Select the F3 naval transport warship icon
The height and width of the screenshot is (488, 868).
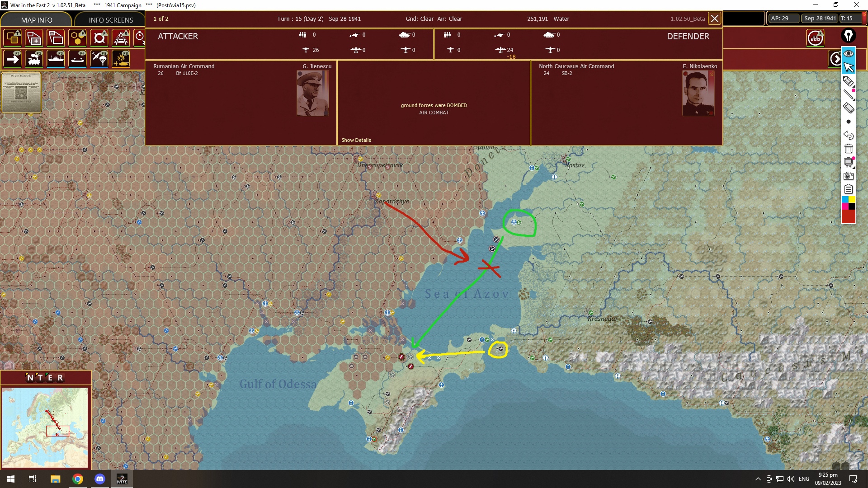click(56, 59)
